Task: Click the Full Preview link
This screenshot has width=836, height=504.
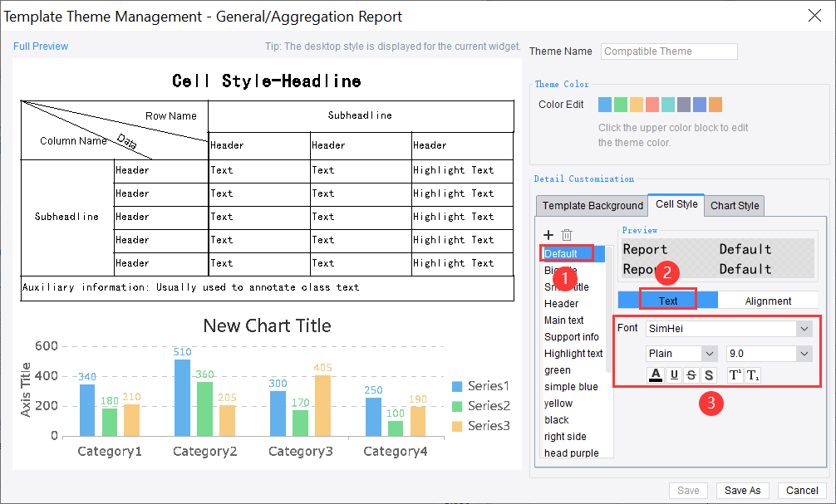Action: tap(40, 46)
